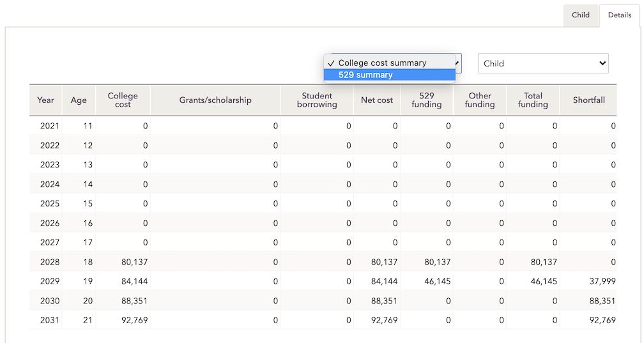The height and width of the screenshot is (343, 644).
Task: Click the 529 funding column header
Action: click(x=427, y=100)
